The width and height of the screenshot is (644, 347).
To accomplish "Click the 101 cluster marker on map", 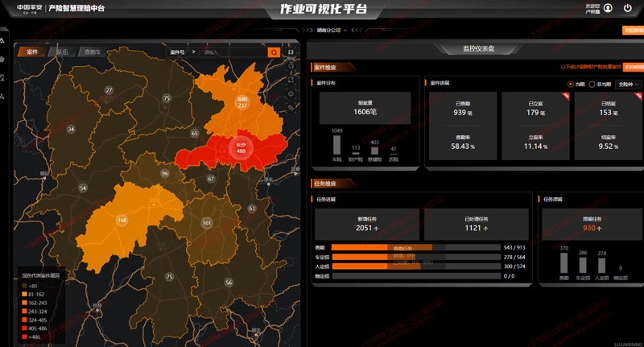I will pyautogui.click(x=207, y=223).
